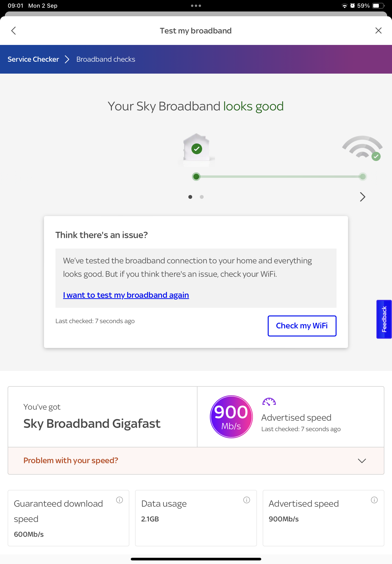
Task: Expand the 'Problem with your speed?' section
Action: coord(362,460)
